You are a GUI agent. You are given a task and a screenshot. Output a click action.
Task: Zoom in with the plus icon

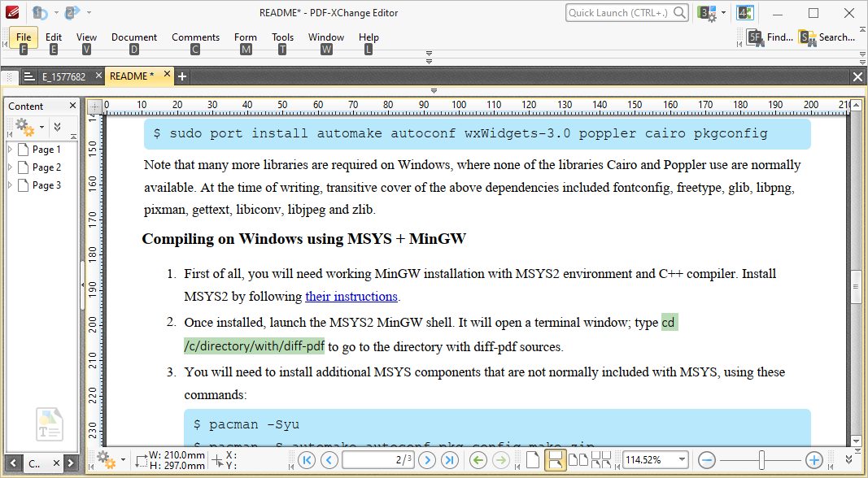(813, 460)
